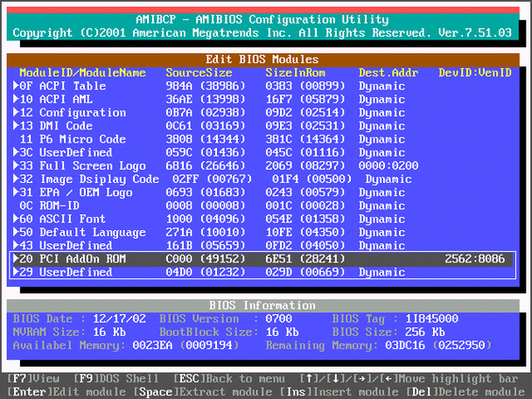Click the BIOS Tag value 1I845000

[432, 318]
